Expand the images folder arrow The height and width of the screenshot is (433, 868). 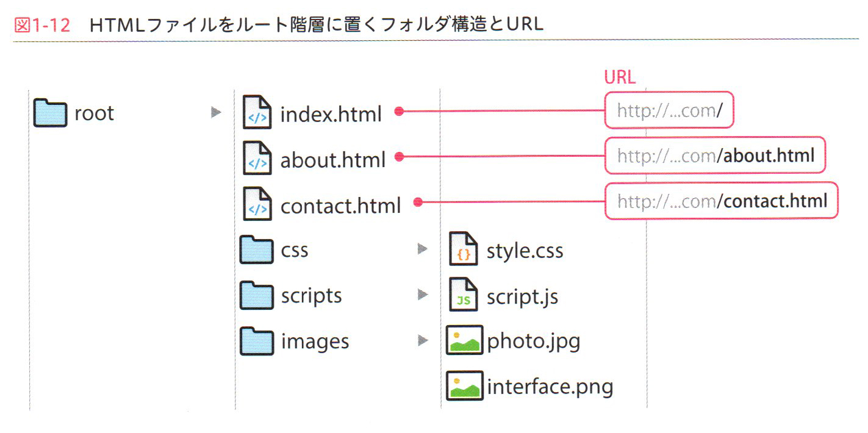pos(422,340)
